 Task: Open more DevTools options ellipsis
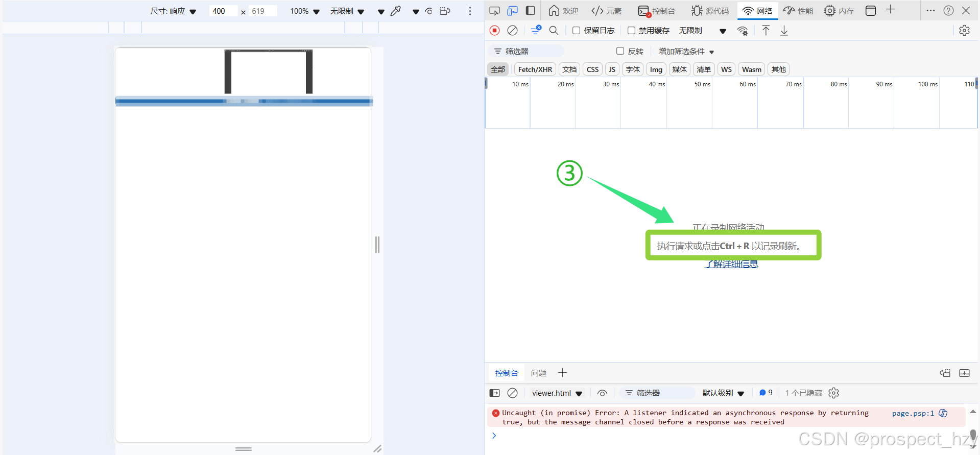[930, 11]
